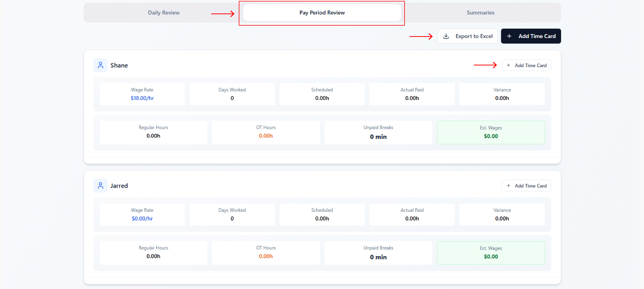Click the download icon in Export to Excel
644x289 pixels.
coord(446,36)
